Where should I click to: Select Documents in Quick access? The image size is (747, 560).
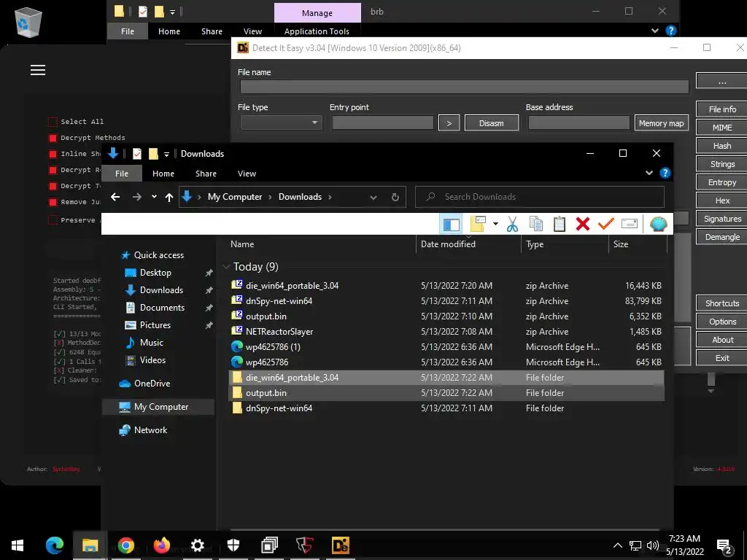click(162, 308)
